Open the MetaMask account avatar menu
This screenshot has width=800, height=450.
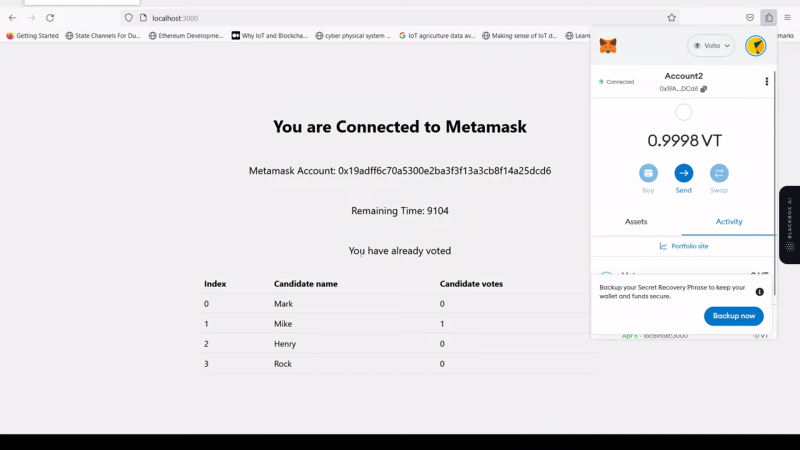point(756,46)
